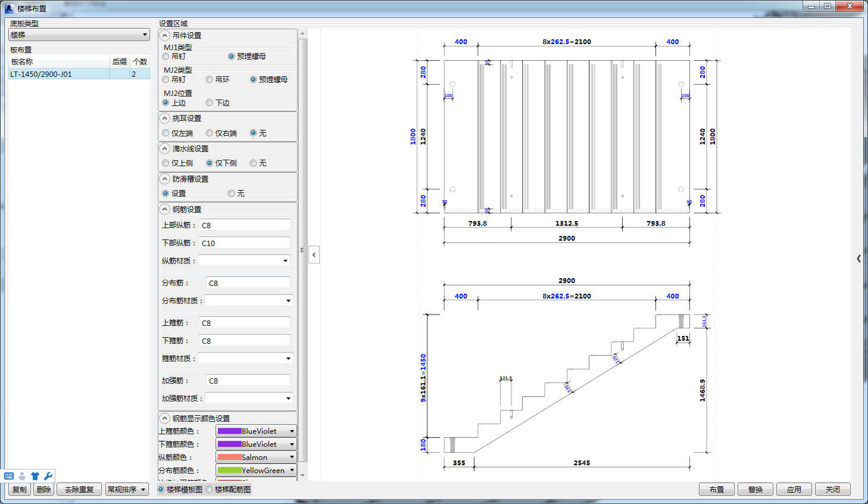
Task: Click the blue wrench icon
Action: [x=48, y=476]
